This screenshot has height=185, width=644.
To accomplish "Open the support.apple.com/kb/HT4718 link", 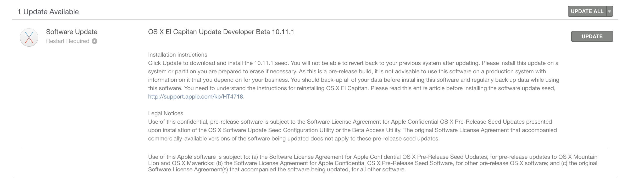I will (196, 97).
